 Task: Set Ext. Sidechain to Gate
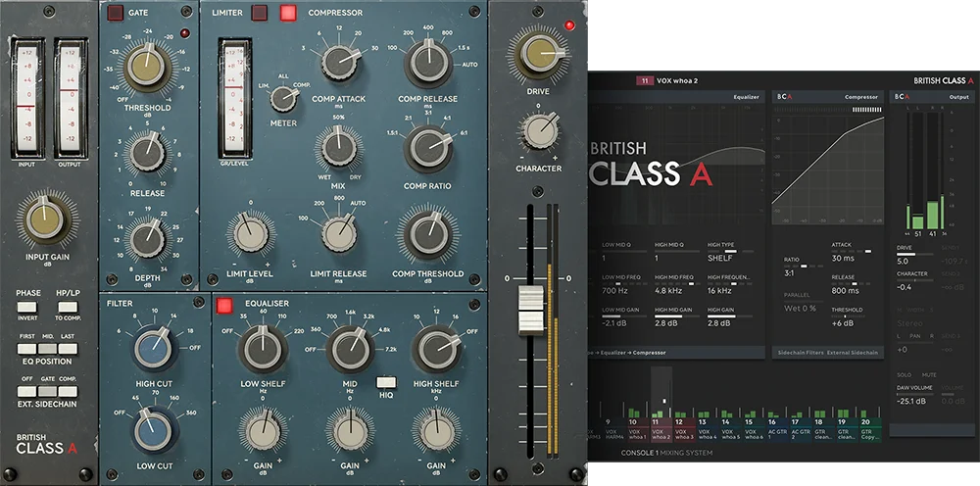point(47,391)
